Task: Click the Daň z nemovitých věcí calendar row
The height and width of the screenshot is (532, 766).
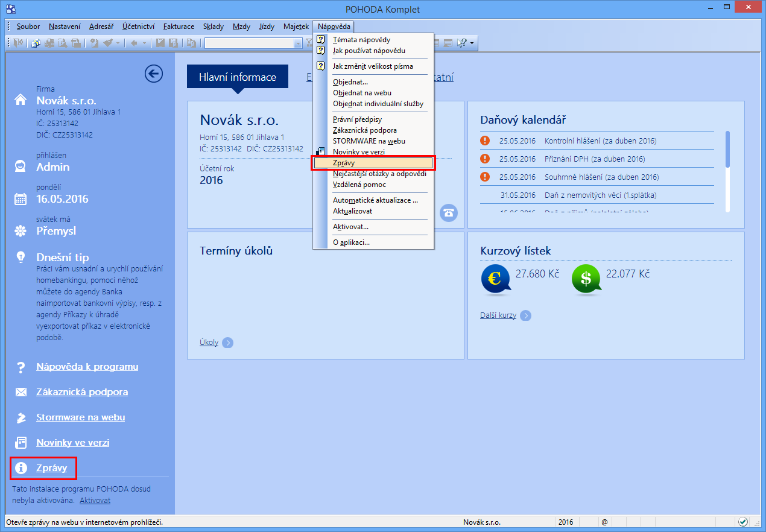Action: pos(597,195)
